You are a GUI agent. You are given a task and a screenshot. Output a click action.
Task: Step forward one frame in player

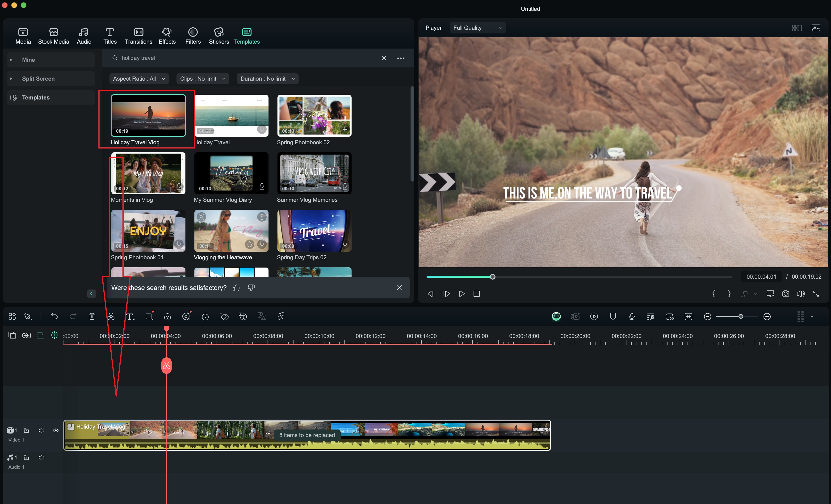tap(446, 294)
